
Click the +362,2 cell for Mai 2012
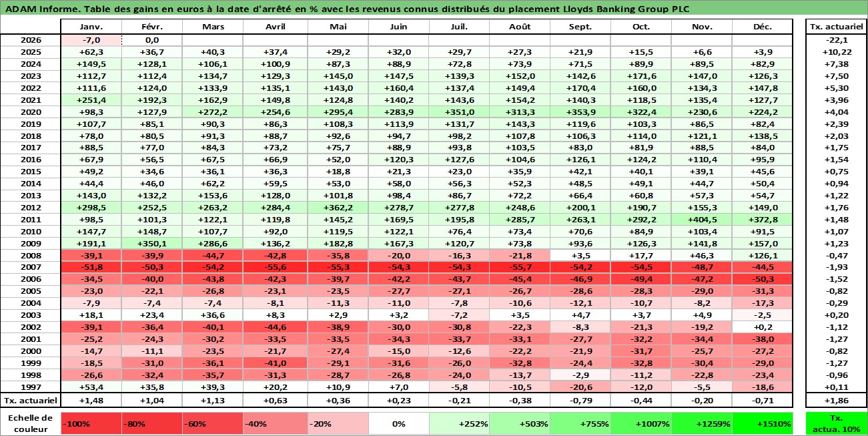pyautogui.click(x=338, y=208)
